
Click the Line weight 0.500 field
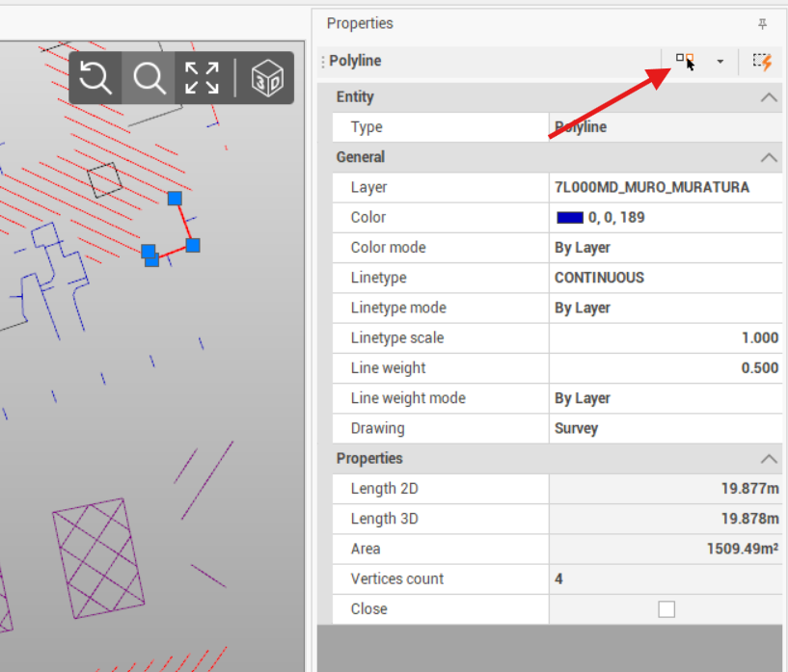point(666,368)
